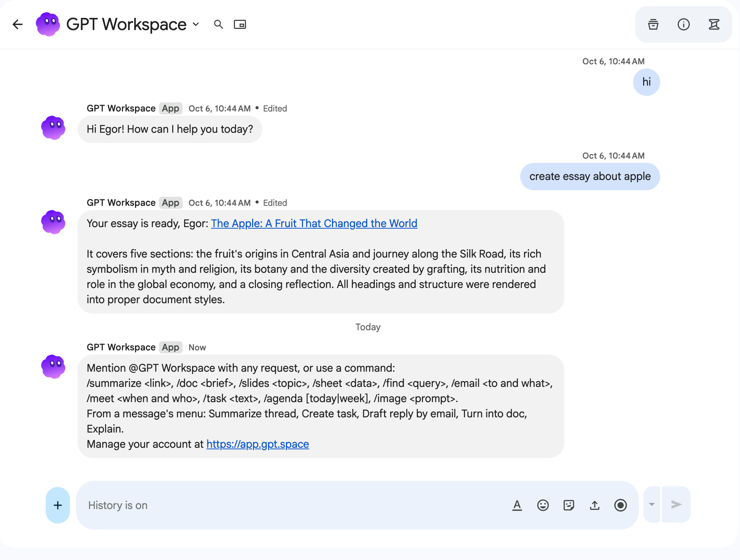Search in this chat

[218, 25]
